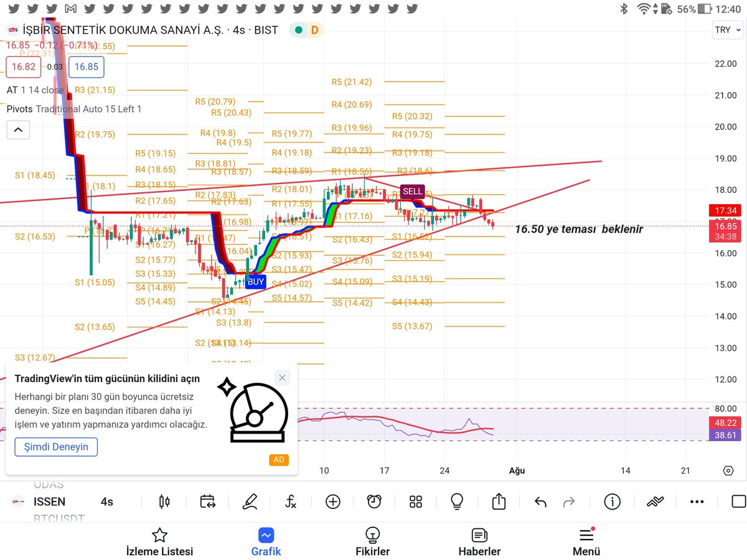This screenshot has width=747, height=560.
Task: Open chart settings gear at price axis
Action: point(728,471)
